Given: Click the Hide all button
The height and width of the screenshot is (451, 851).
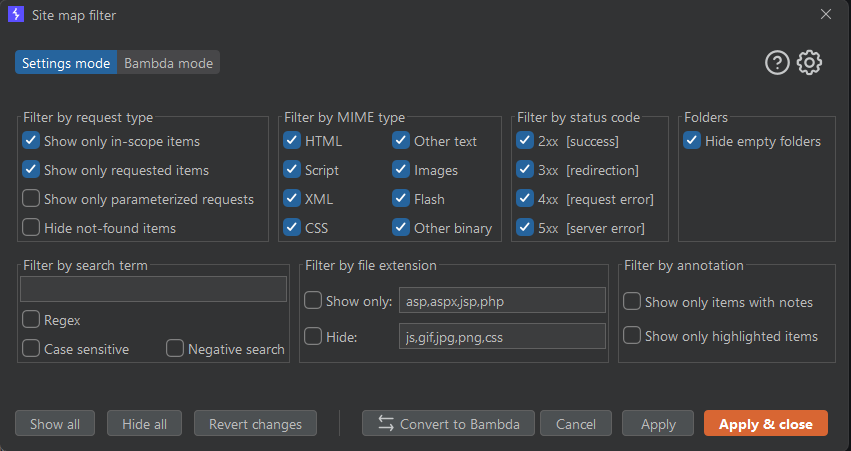Looking at the screenshot, I should coord(144,423).
